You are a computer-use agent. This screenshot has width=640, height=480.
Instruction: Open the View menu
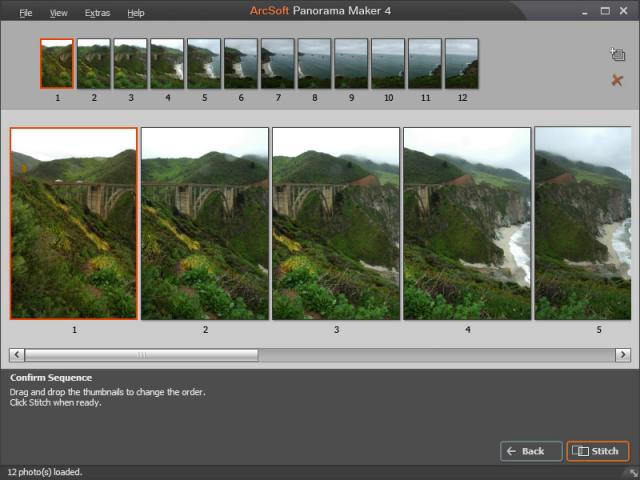58,13
